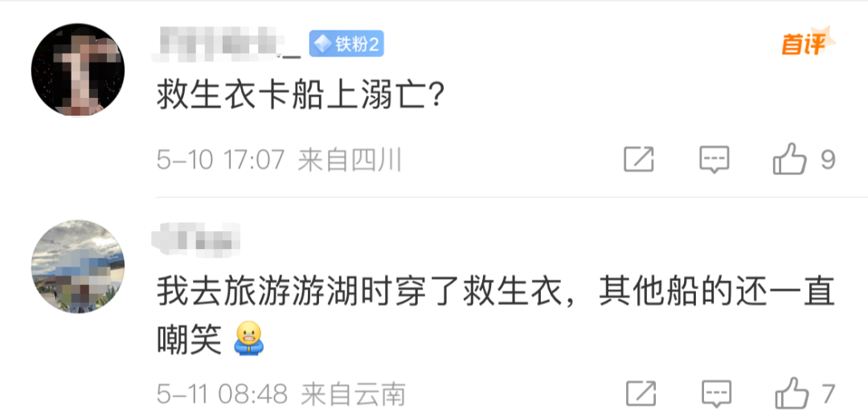Click the grimacing emoji in second comment
Image resolution: width=868 pixels, height=416 pixels.
pos(250,338)
